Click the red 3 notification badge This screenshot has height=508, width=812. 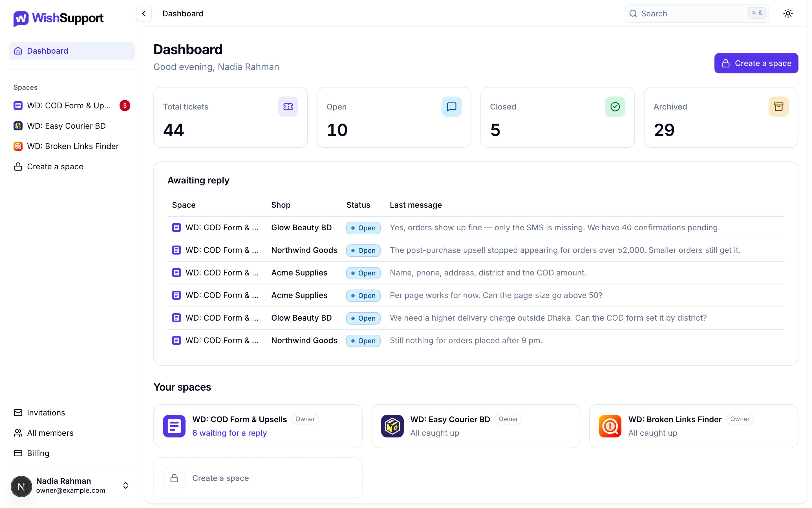(x=125, y=106)
